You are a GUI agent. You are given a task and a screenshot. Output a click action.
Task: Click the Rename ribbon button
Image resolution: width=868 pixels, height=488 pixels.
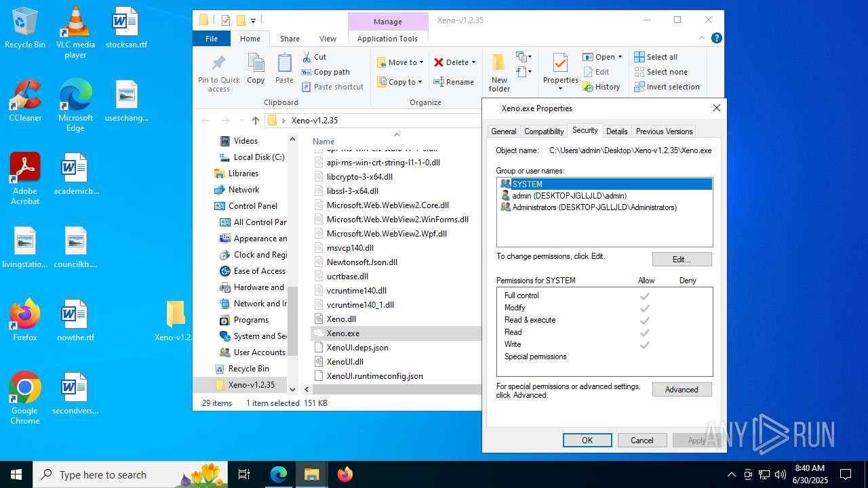click(x=454, y=82)
